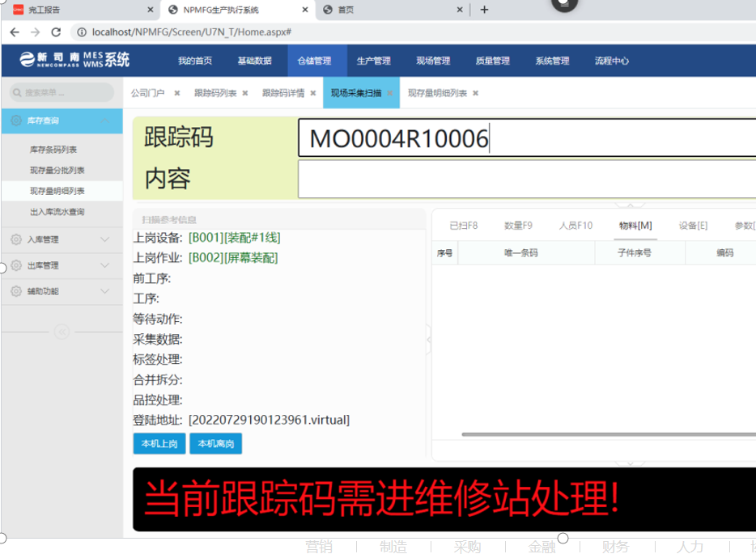Expand the 出库管理 menu section
The height and width of the screenshot is (554, 756).
click(104, 265)
